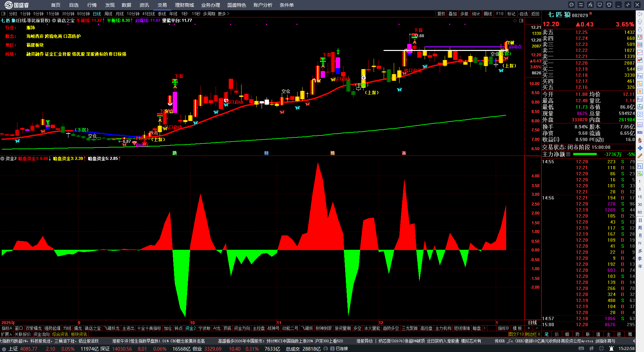
Task: Click the 涨 marker on the chart timeline
Action: pyautogui.click(x=404, y=153)
